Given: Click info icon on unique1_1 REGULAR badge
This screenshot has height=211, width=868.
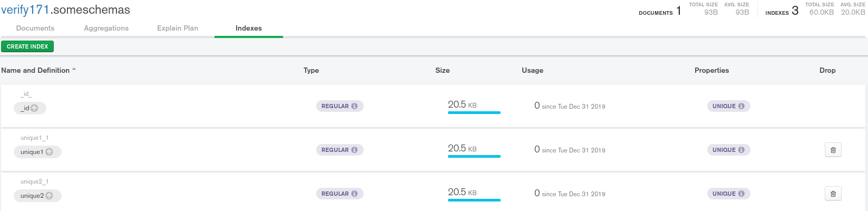Looking at the screenshot, I should (354, 150).
